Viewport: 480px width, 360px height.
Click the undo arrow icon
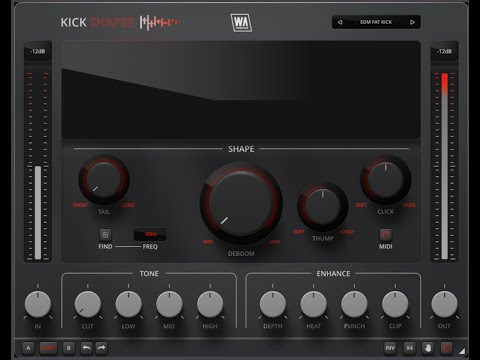[87, 348]
